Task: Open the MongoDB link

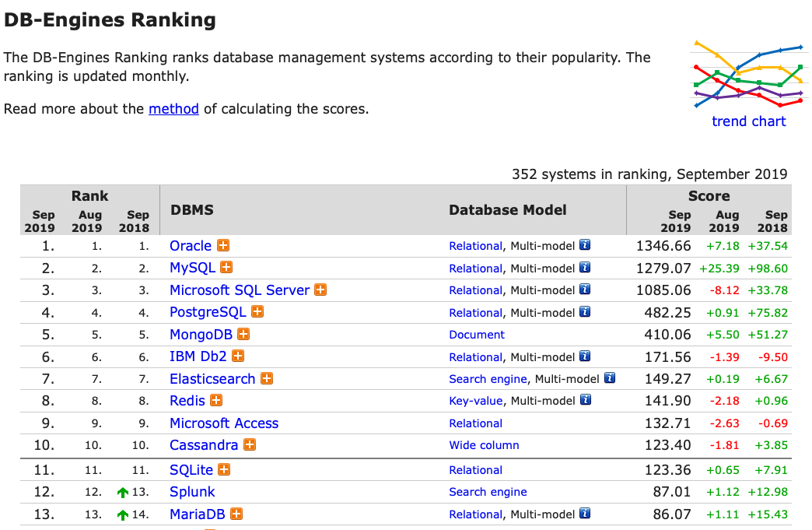Action: tap(201, 335)
